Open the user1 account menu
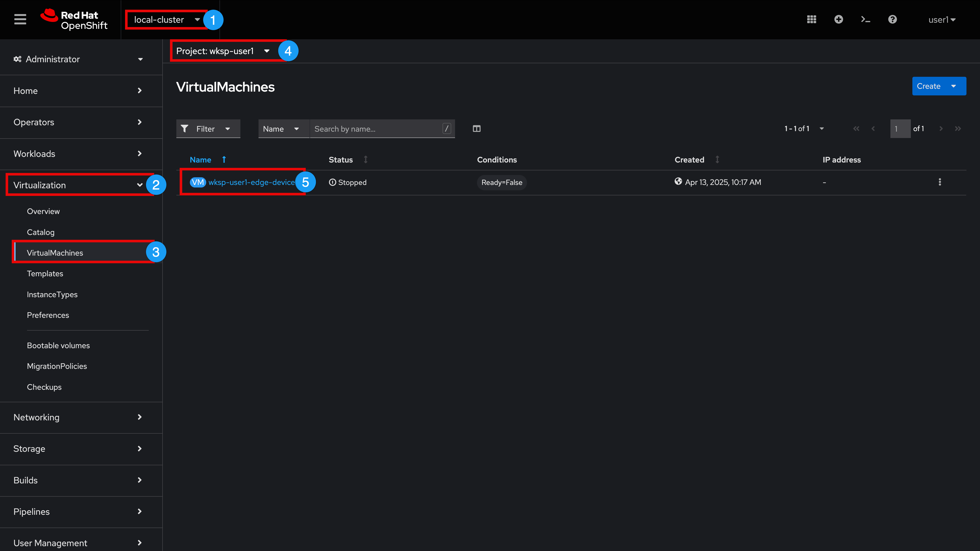The image size is (980, 551). point(942,20)
